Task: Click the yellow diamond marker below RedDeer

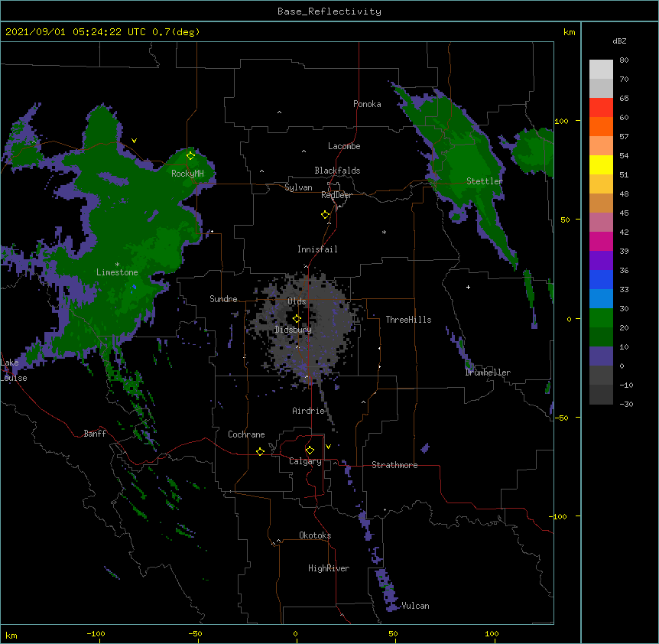Action: point(325,215)
